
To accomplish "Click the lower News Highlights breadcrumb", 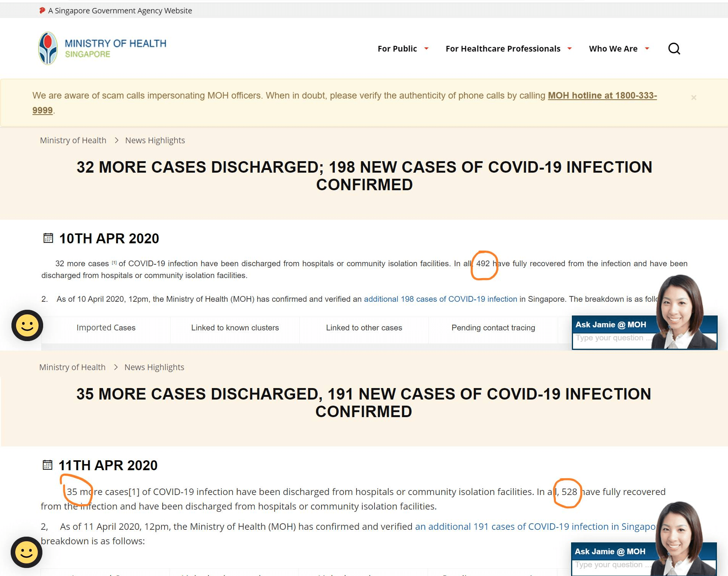I will click(x=154, y=367).
